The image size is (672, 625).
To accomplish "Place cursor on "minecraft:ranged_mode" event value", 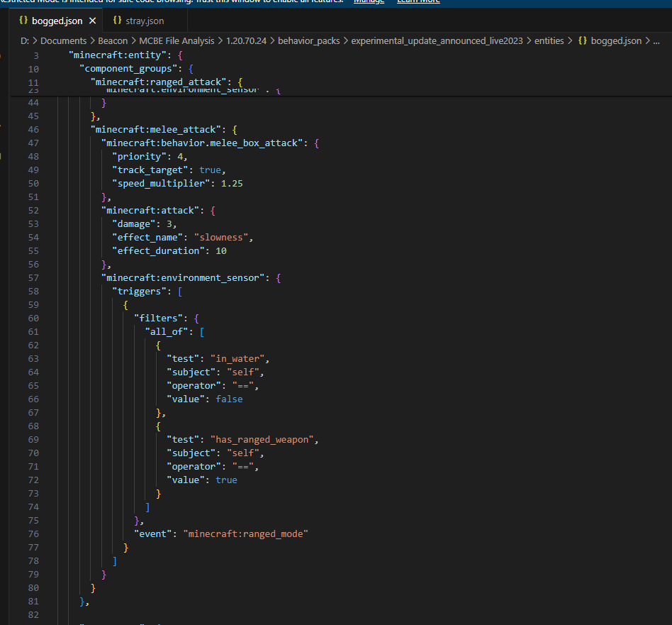I will point(246,533).
